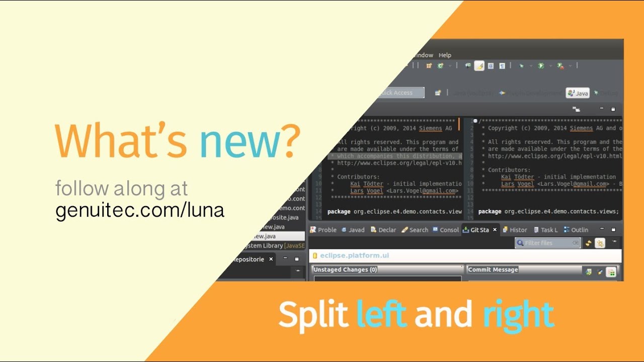Screen dimensions: 644x362
Task: Open the Git Staging view menu arrow
Action: (614, 242)
